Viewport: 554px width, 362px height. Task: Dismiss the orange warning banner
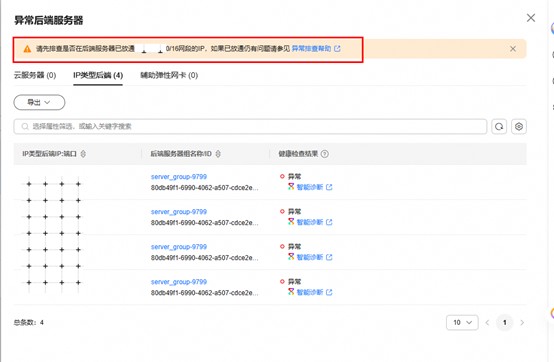tap(513, 49)
